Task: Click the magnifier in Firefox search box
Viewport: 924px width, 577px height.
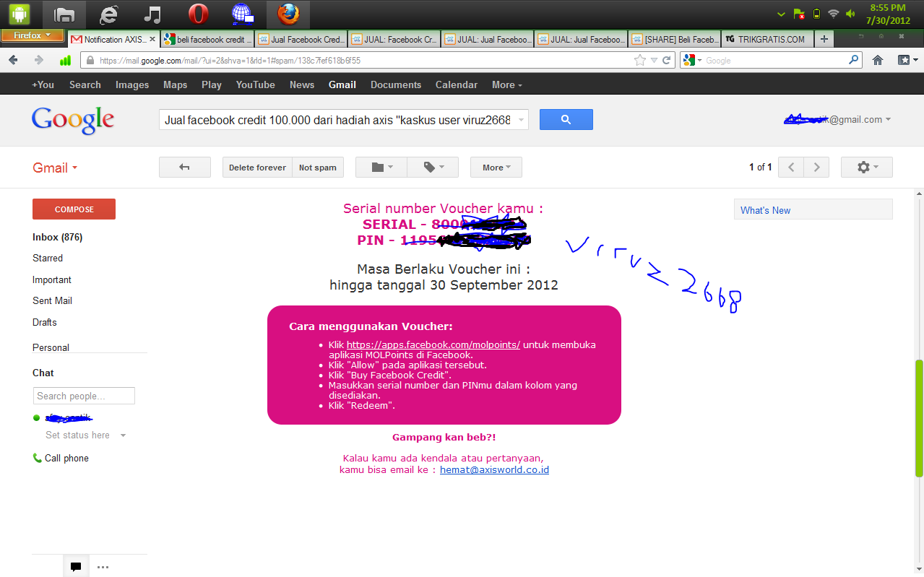Action: pyautogui.click(x=854, y=61)
